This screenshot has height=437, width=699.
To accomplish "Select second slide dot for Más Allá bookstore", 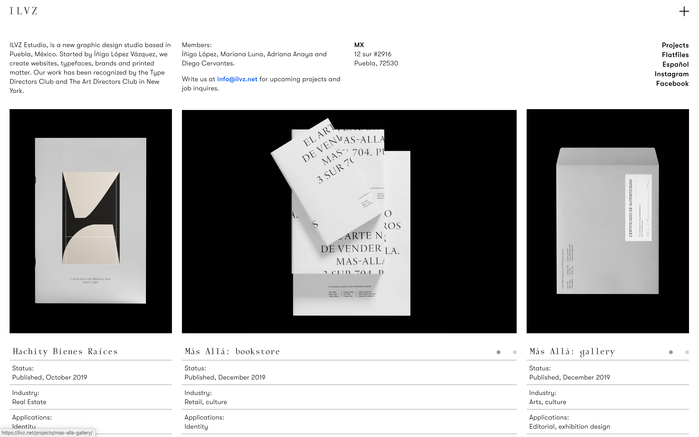I will click(514, 352).
